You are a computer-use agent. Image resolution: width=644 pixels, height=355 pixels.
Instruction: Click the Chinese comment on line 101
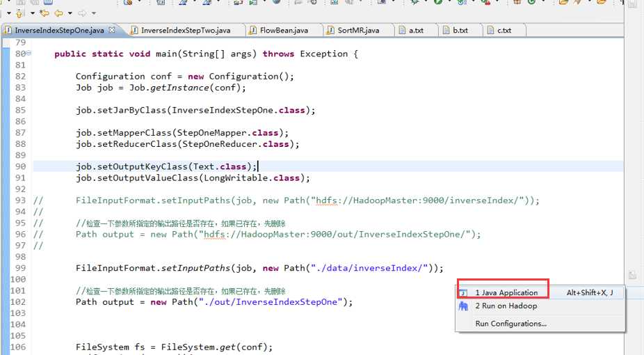tap(180, 291)
